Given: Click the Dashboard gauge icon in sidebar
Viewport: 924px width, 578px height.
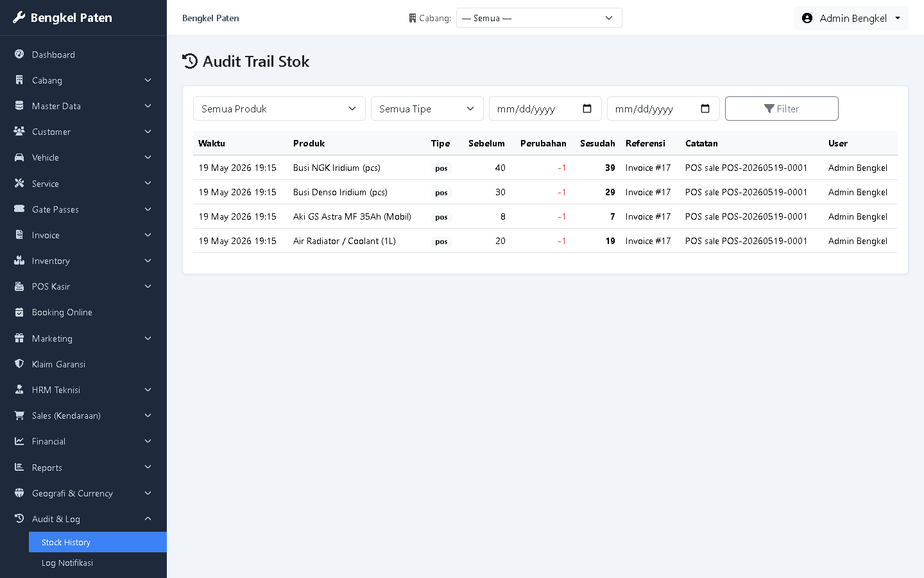Looking at the screenshot, I should coord(19,54).
